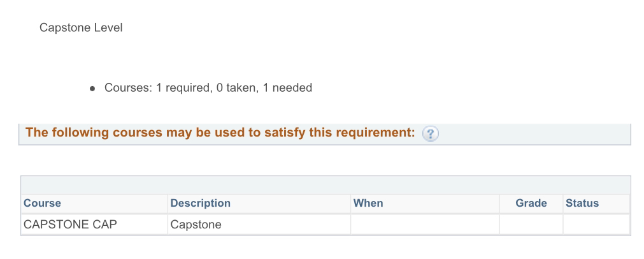Screen dimensions: 644x259
Task: Click the bullet point before Courses
Action: click(92, 89)
